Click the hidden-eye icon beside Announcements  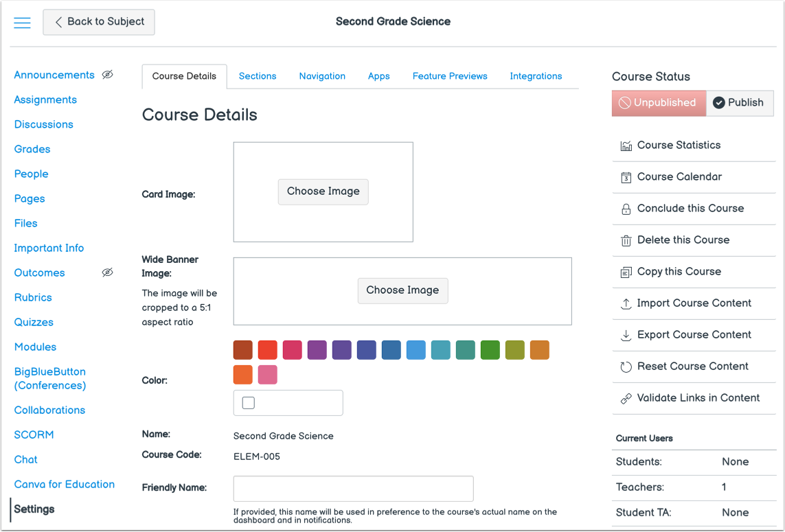(x=107, y=75)
